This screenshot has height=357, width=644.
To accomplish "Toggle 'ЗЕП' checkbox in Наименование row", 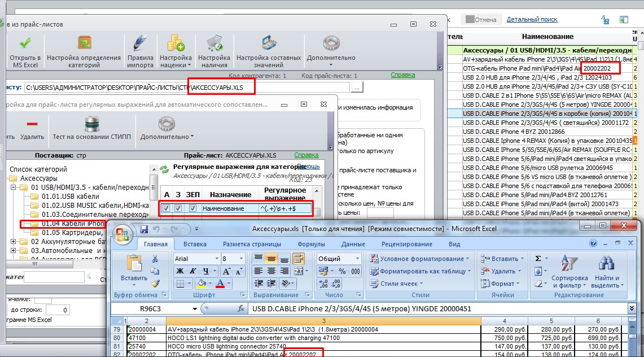I will click(192, 208).
